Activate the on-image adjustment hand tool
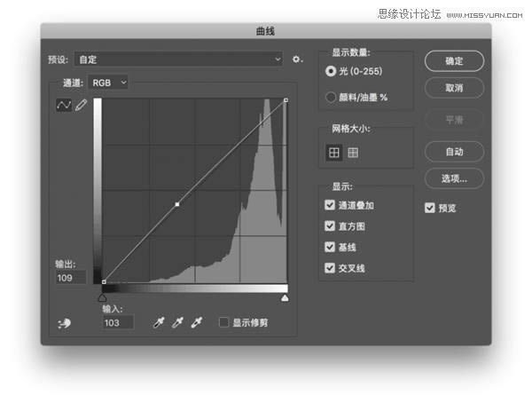Screen dimensions: 532x403 pos(64,323)
